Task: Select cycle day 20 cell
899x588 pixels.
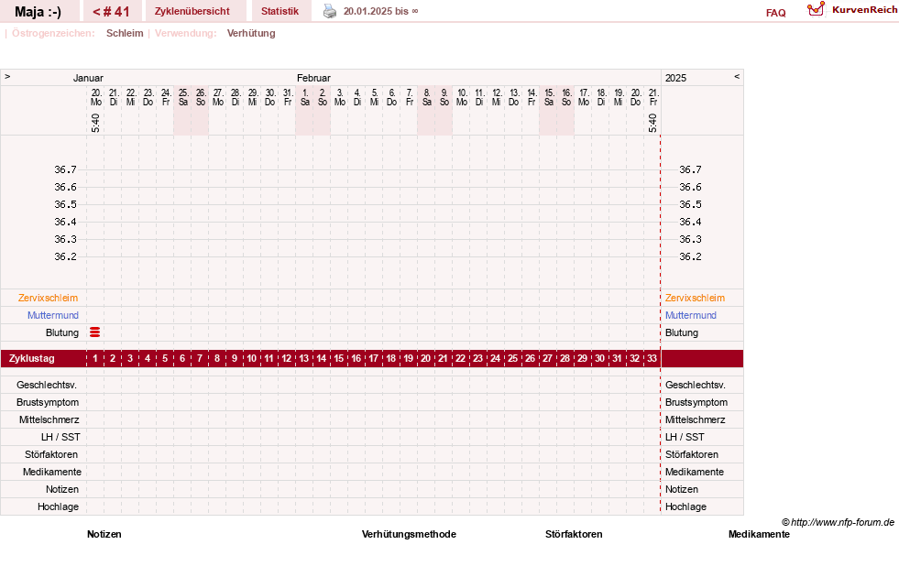Action: coord(425,359)
